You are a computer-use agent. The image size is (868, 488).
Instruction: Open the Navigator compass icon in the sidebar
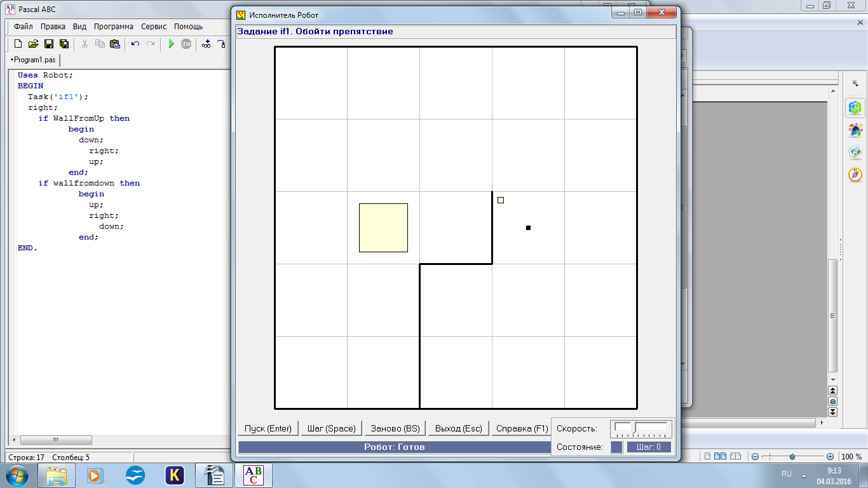855,174
